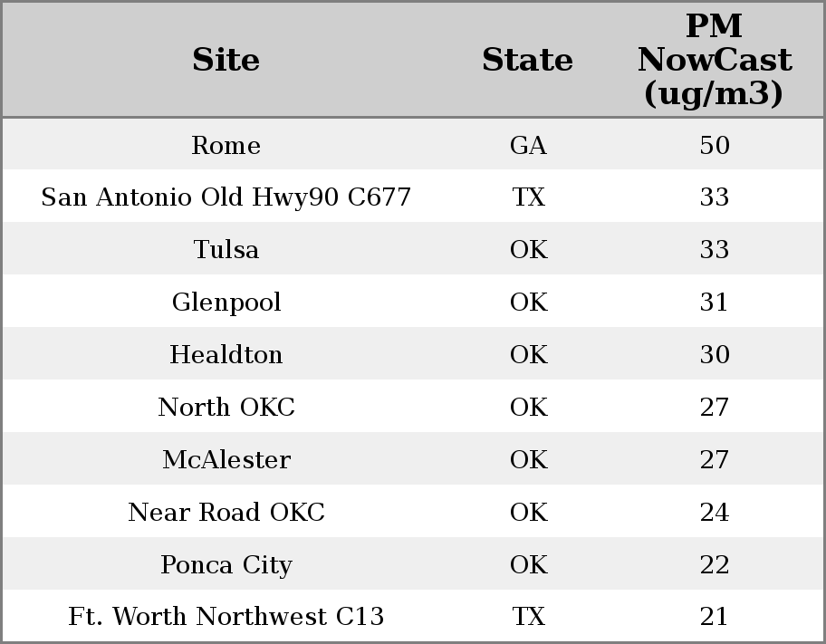Click the Tulsa site name

[x=226, y=250]
